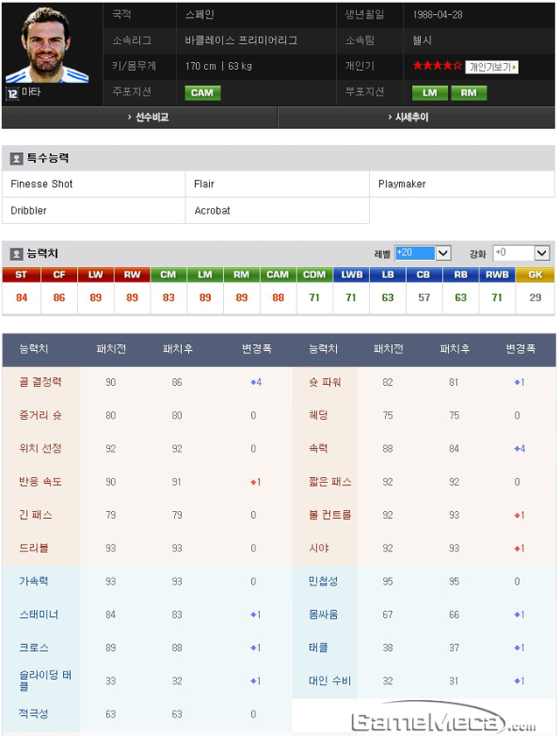Select the CM position column header
560x736 pixels.
click(x=168, y=275)
